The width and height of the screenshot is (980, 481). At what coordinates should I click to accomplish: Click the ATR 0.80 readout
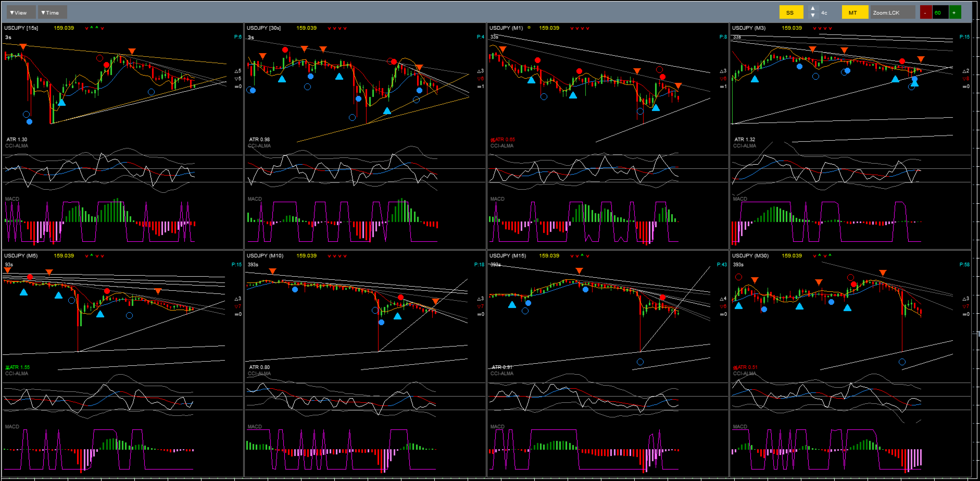(259, 367)
